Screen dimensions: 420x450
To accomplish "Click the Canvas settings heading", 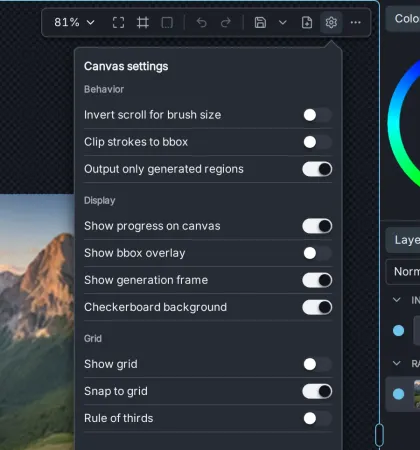I will point(126,66).
